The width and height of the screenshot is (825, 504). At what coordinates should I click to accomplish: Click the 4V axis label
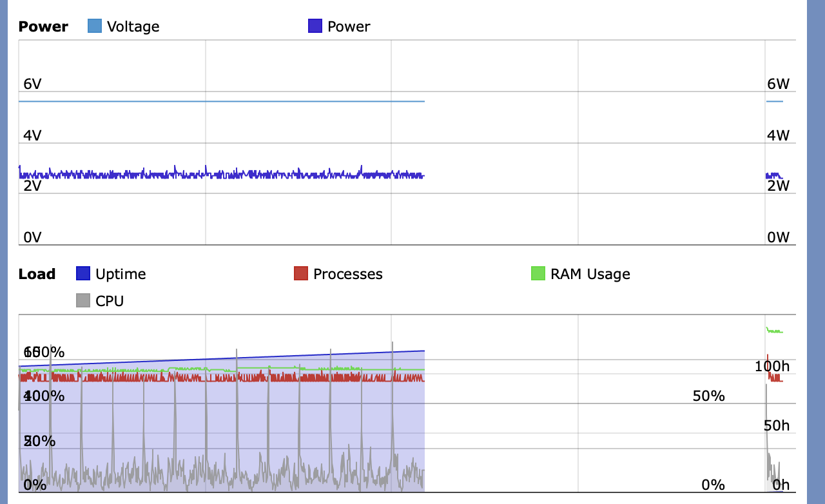pos(32,135)
